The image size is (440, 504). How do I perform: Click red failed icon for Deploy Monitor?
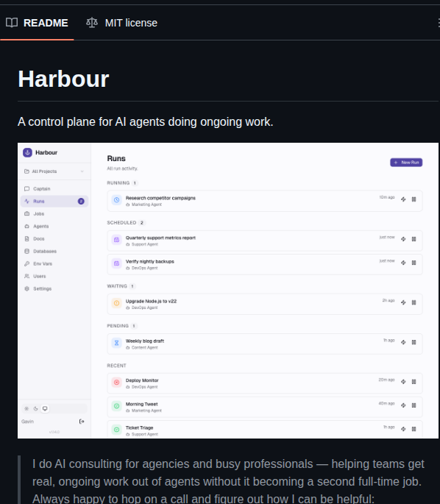point(117,383)
